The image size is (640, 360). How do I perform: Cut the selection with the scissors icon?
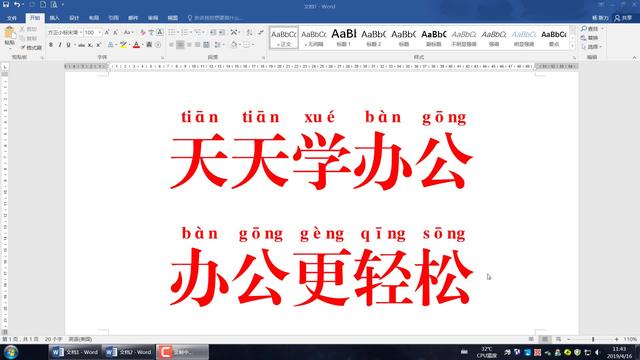[x=22, y=29]
